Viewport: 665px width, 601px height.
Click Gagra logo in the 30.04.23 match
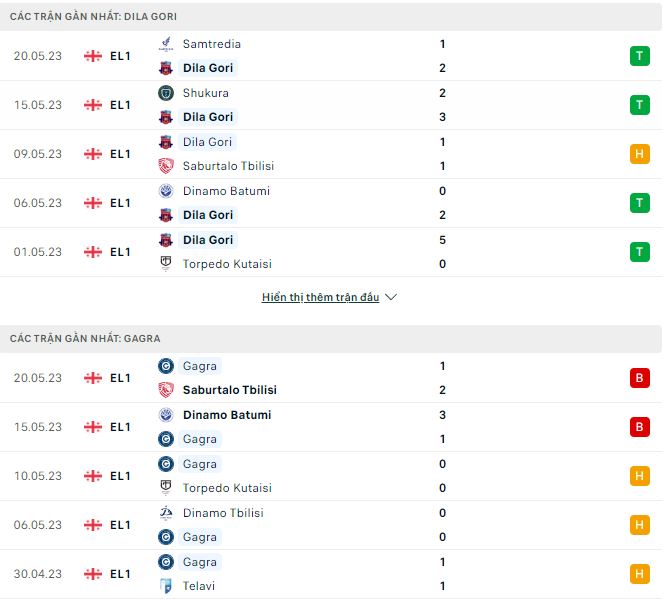(x=166, y=562)
